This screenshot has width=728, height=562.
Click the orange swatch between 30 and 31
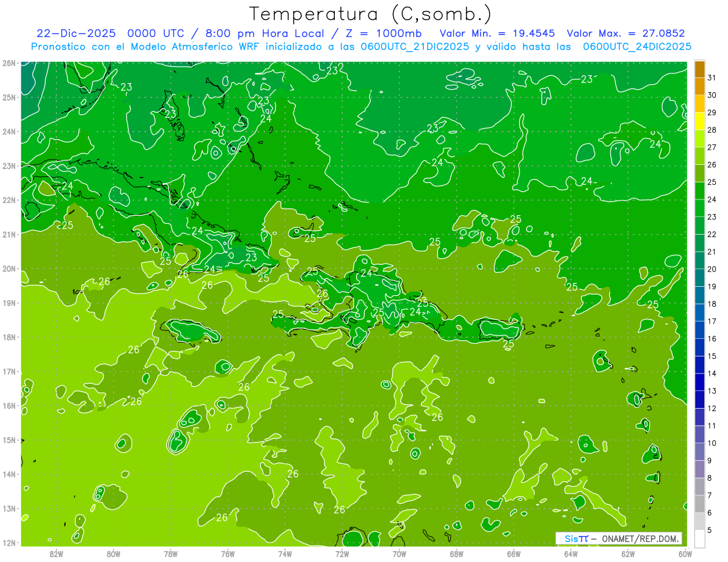699,87
